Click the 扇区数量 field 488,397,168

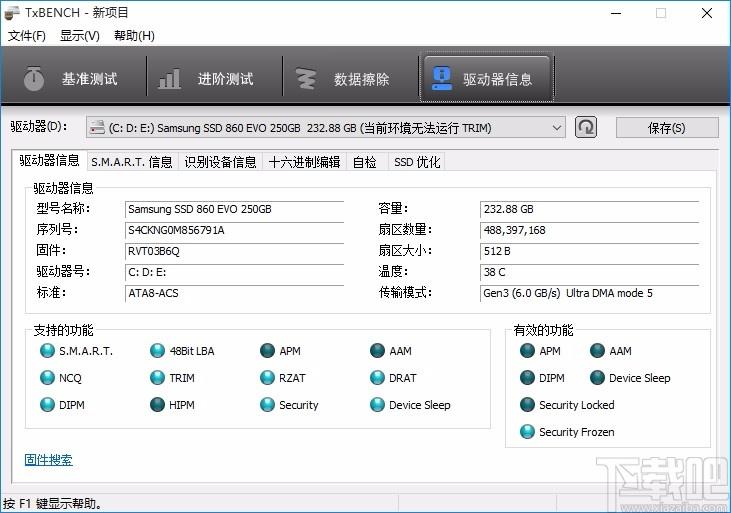point(589,230)
